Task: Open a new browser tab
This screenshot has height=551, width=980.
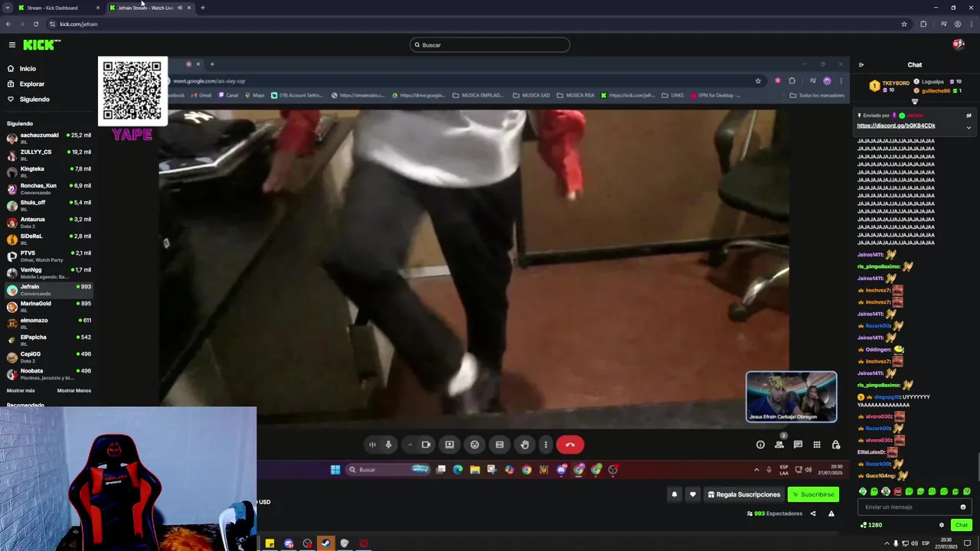Action: 203,8
